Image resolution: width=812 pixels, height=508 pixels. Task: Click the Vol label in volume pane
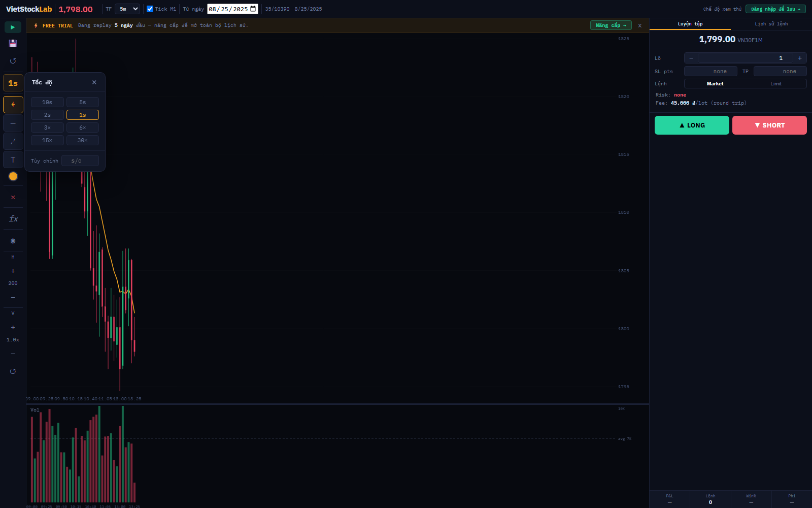point(35,410)
